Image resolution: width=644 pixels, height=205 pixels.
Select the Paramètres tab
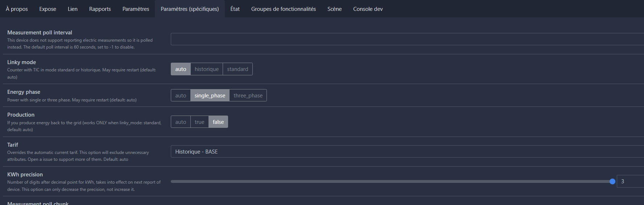click(x=136, y=9)
